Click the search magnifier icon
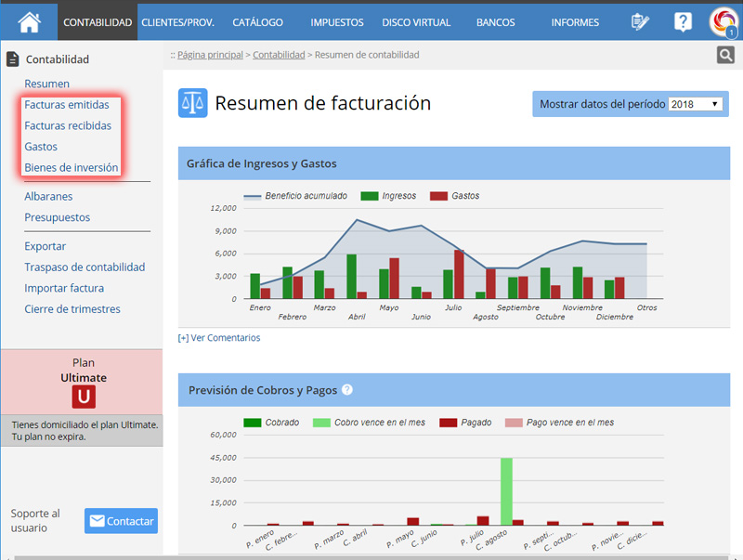Viewport: 743px width, 560px height. point(725,56)
